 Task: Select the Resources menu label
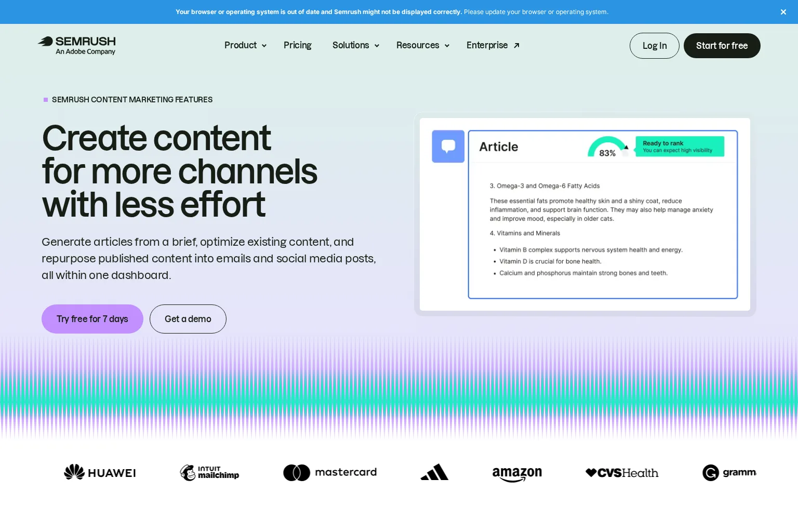418,45
